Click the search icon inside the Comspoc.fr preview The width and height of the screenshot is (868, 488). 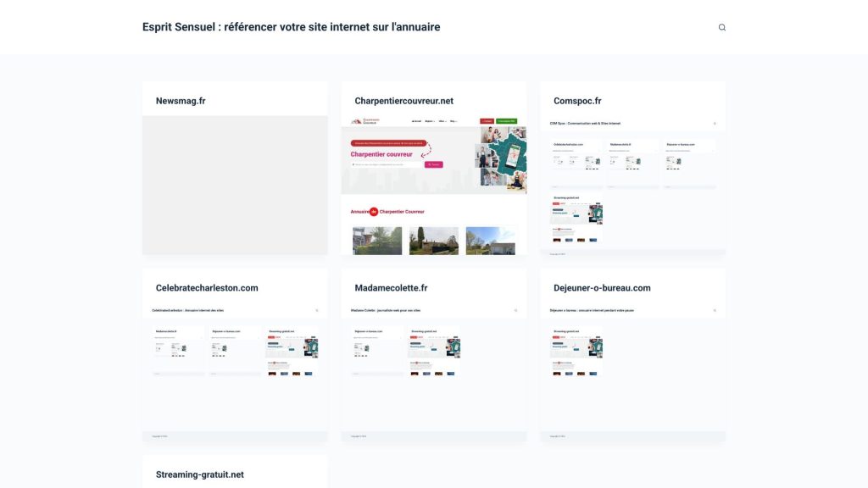point(715,124)
